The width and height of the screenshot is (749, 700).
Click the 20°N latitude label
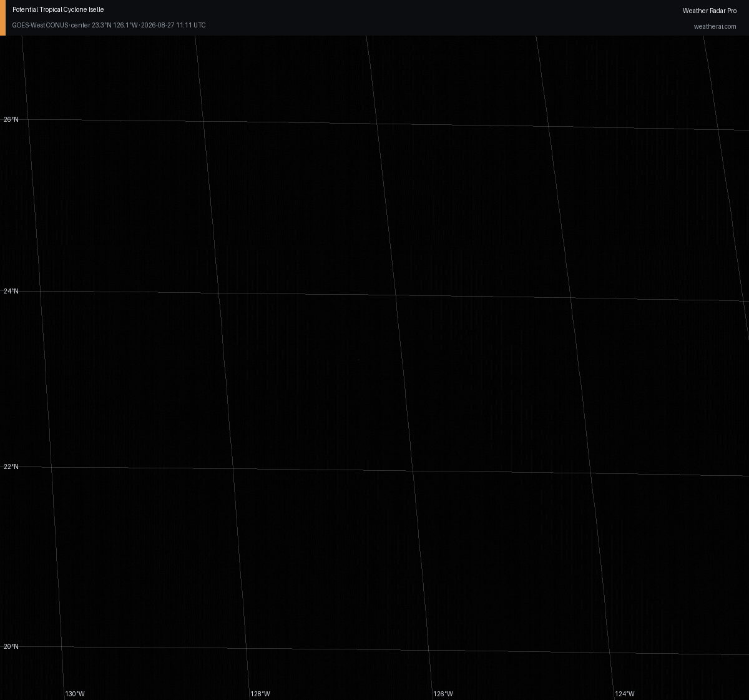[x=11, y=646]
